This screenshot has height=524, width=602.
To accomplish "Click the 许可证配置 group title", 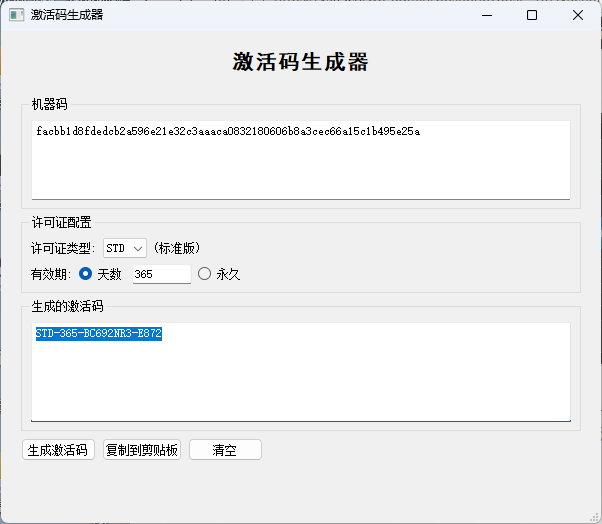I will tap(61, 222).
